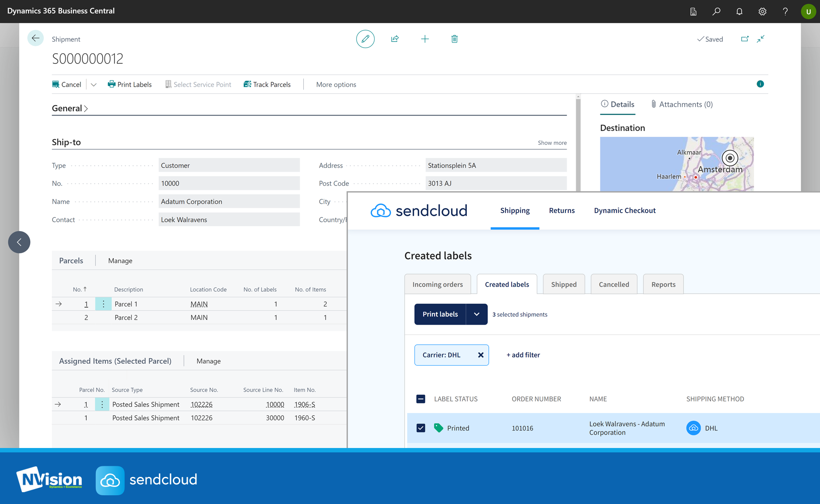Click the Destination map thumbnail

point(676,164)
